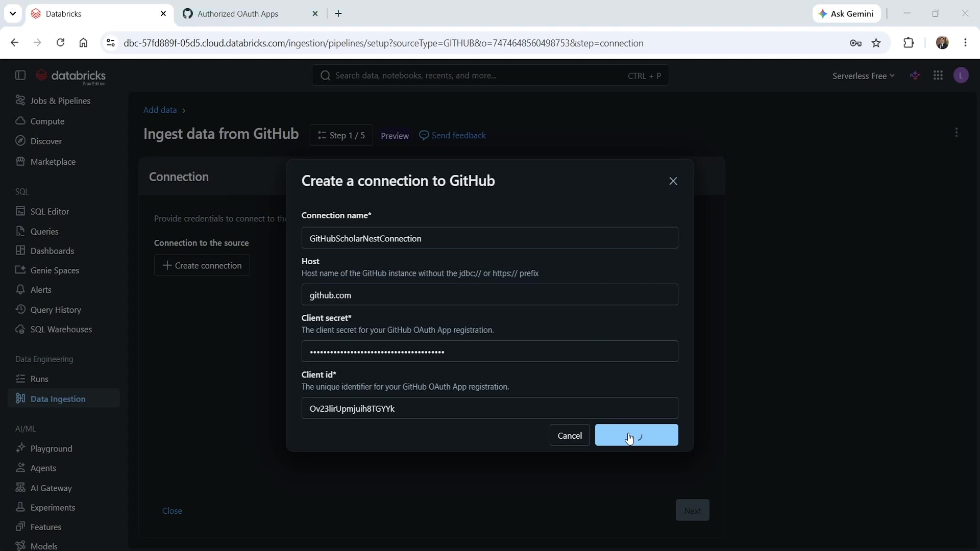Open the Chrome profile avatar
This screenshot has width=980, height=551.
pyautogui.click(x=942, y=43)
